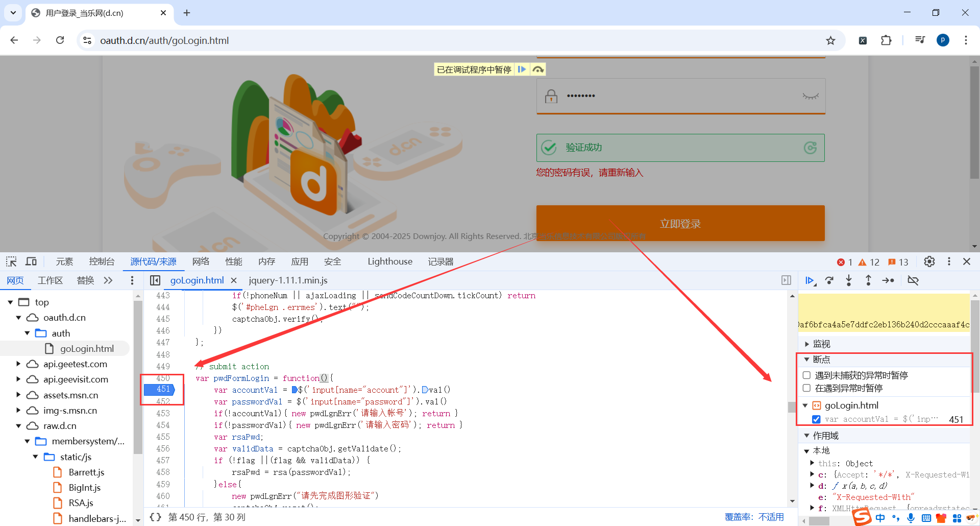Image resolution: width=980 pixels, height=526 pixels.
Task: Show more navigator tabs chevron
Action: 108,280
